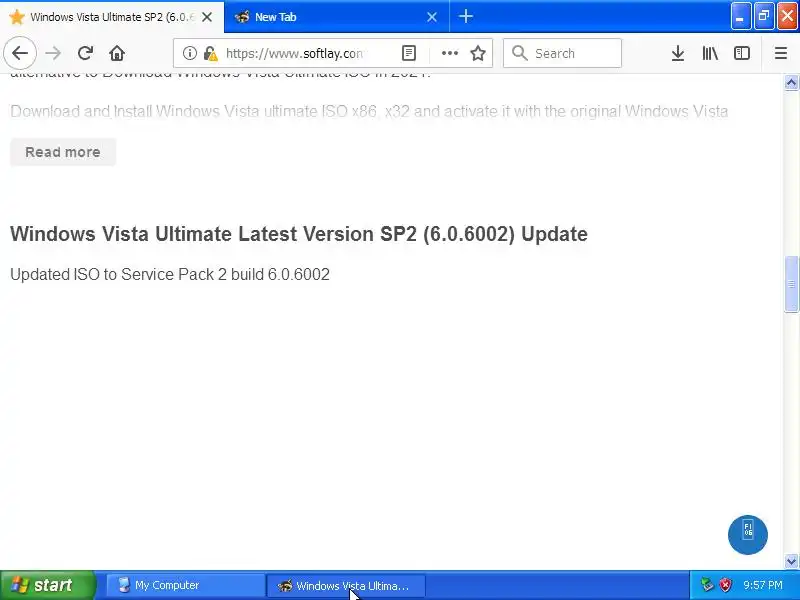Click the insecure connection padlock icon

tap(210, 53)
